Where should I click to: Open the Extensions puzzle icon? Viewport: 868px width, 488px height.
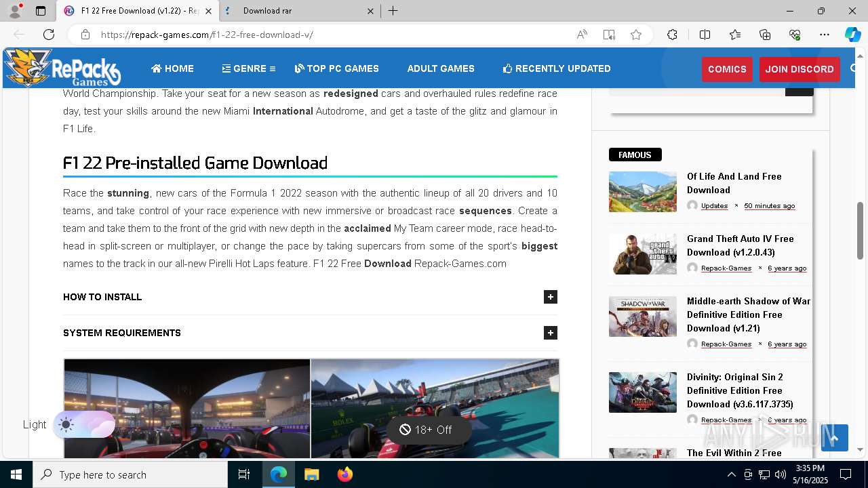click(x=672, y=35)
